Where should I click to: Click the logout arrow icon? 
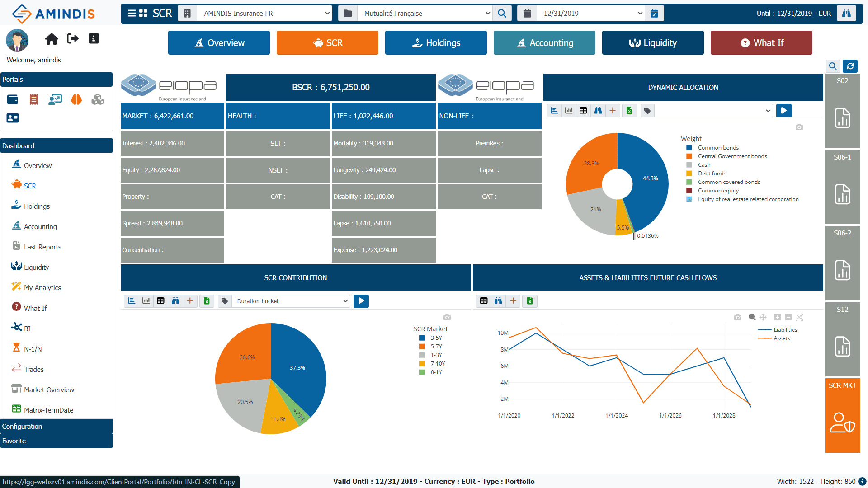click(x=73, y=39)
